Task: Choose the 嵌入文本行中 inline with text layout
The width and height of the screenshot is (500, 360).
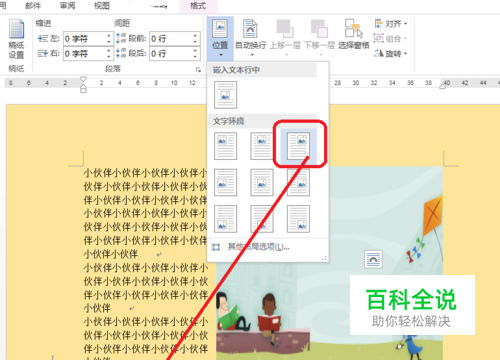Action: coord(226,96)
